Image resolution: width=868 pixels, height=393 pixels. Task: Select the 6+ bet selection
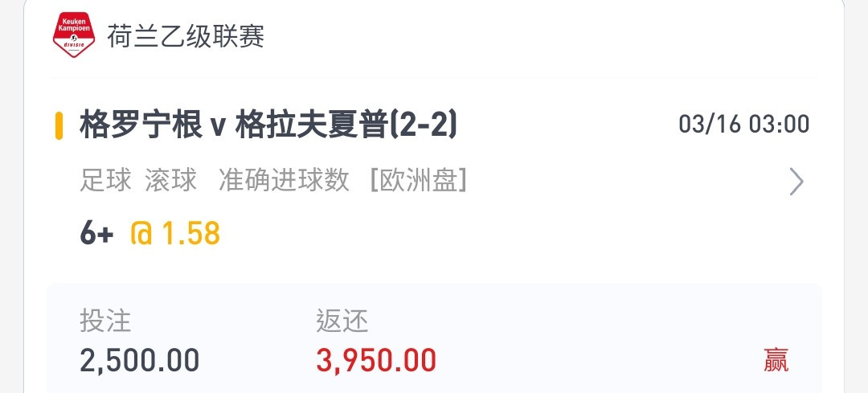coord(97,234)
